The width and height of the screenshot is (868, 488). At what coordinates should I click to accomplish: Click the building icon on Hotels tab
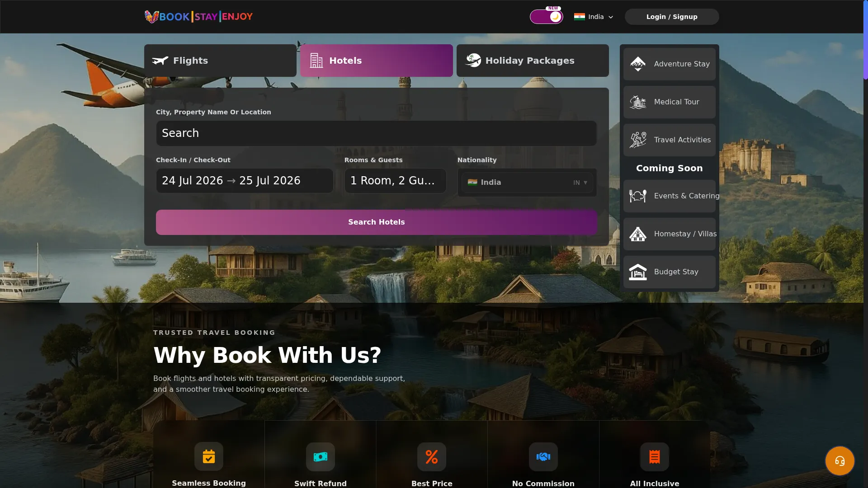pos(316,61)
